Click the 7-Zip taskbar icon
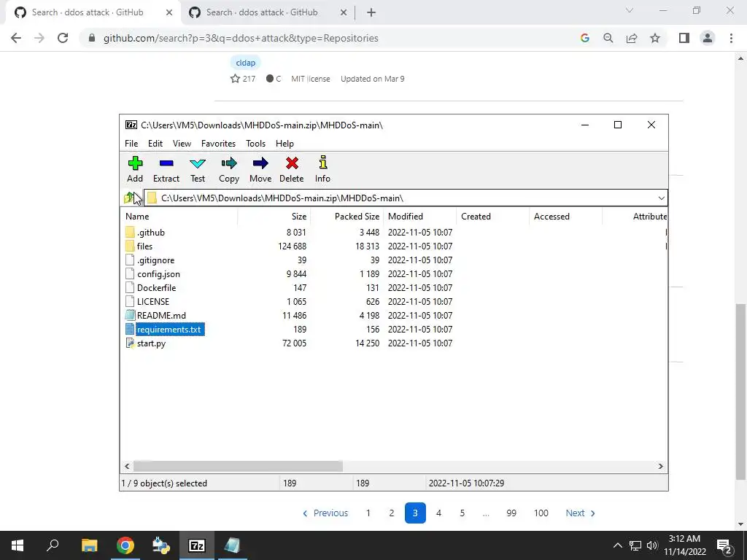This screenshot has width=747, height=560. pos(197,545)
